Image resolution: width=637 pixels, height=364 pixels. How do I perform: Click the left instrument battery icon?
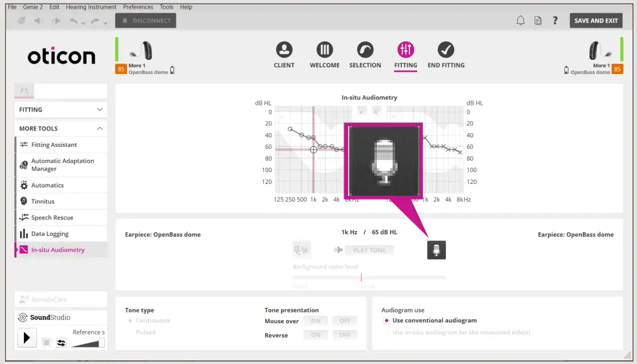(x=172, y=70)
